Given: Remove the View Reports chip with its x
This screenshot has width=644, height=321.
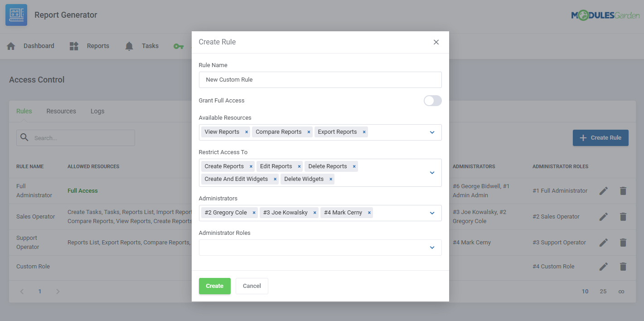Looking at the screenshot, I should click(246, 131).
